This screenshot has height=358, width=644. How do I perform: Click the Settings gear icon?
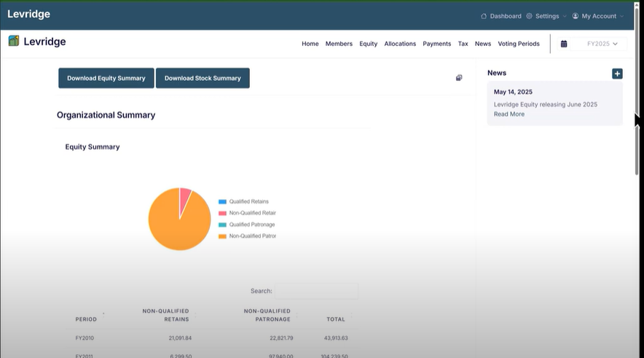pyautogui.click(x=529, y=16)
